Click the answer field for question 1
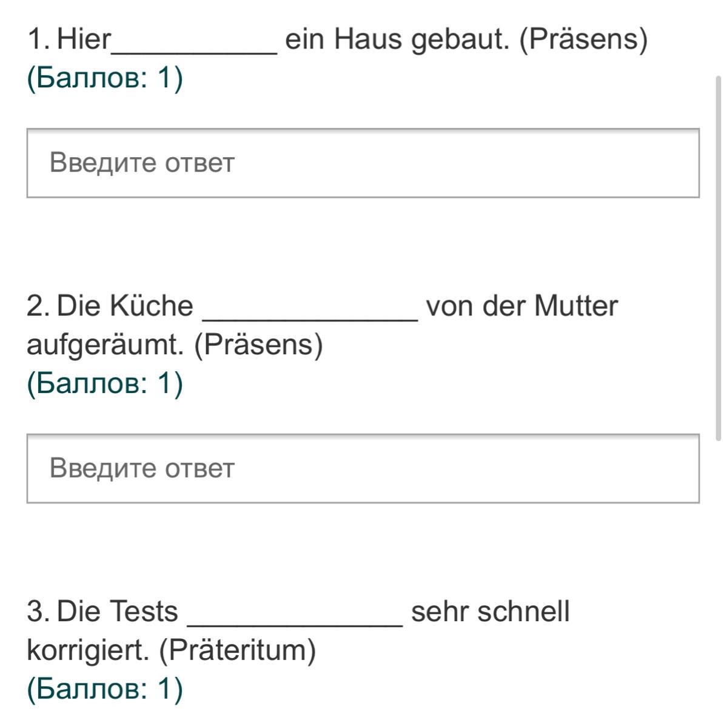This screenshot has height=728, width=727. 363,163
